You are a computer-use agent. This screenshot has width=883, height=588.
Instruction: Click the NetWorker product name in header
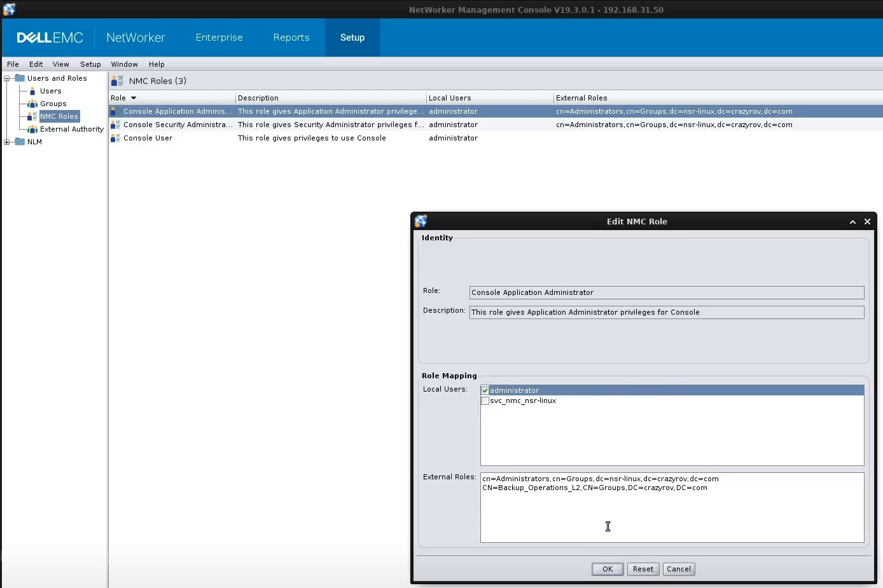pyautogui.click(x=136, y=38)
